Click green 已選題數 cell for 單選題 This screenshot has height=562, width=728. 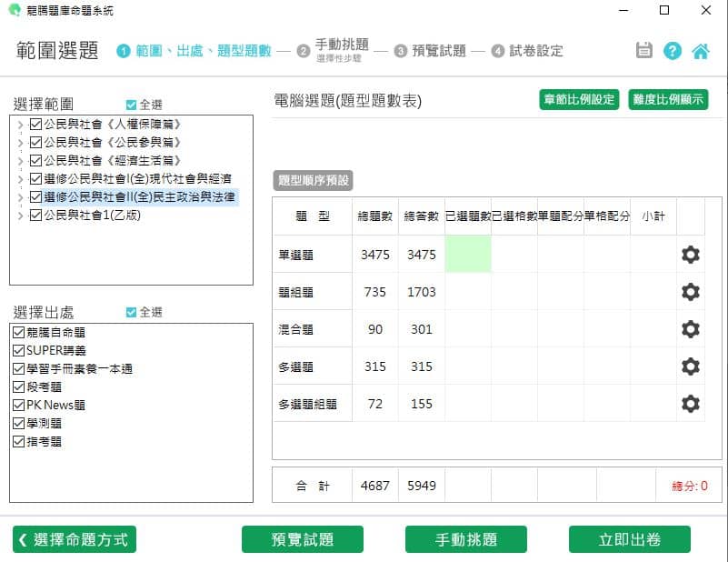(468, 254)
